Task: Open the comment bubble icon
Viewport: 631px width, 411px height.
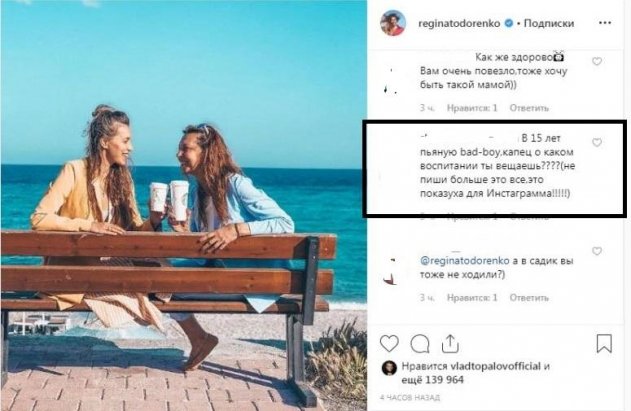Action: click(420, 343)
